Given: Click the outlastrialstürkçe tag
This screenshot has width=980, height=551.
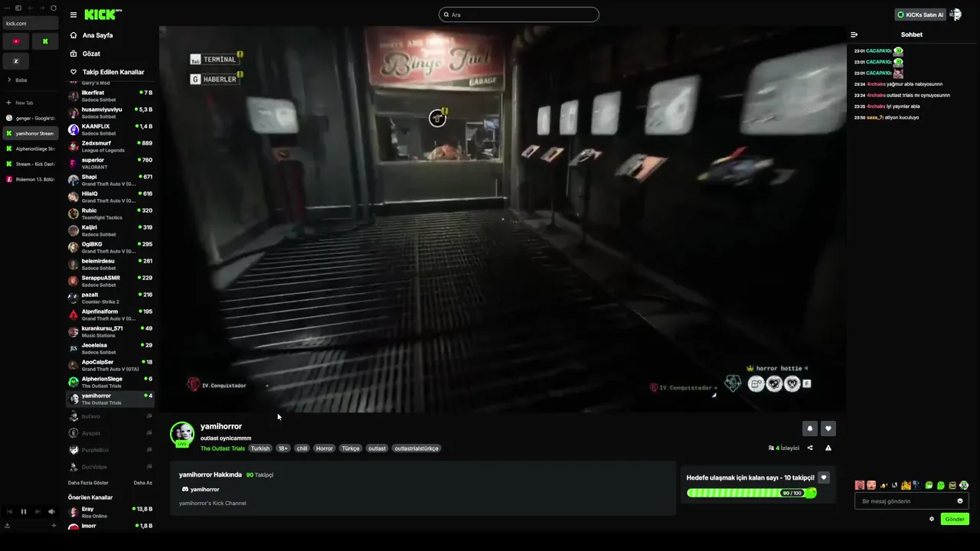Looking at the screenshot, I should click(x=416, y=448).
